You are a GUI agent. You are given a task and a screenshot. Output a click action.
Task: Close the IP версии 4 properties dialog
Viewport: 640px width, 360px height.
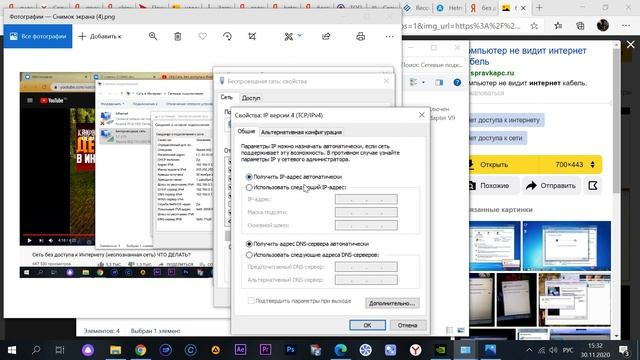coord(422,115)
